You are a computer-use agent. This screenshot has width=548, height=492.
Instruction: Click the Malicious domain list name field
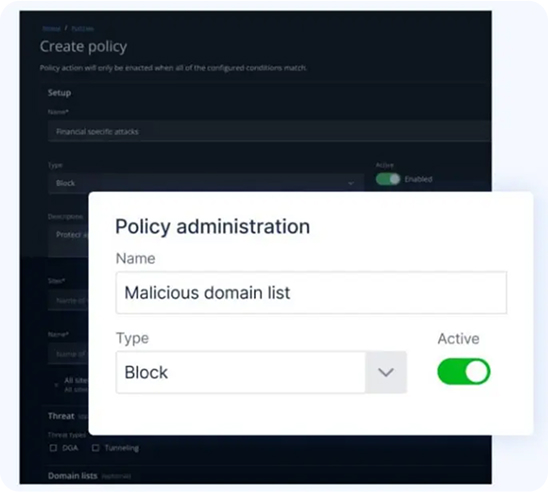(311, 293)
